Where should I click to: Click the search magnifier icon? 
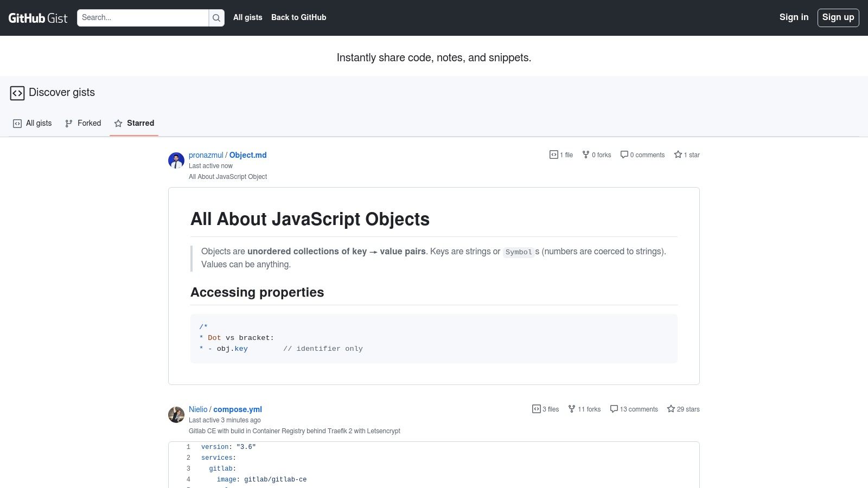coord(216,17)
